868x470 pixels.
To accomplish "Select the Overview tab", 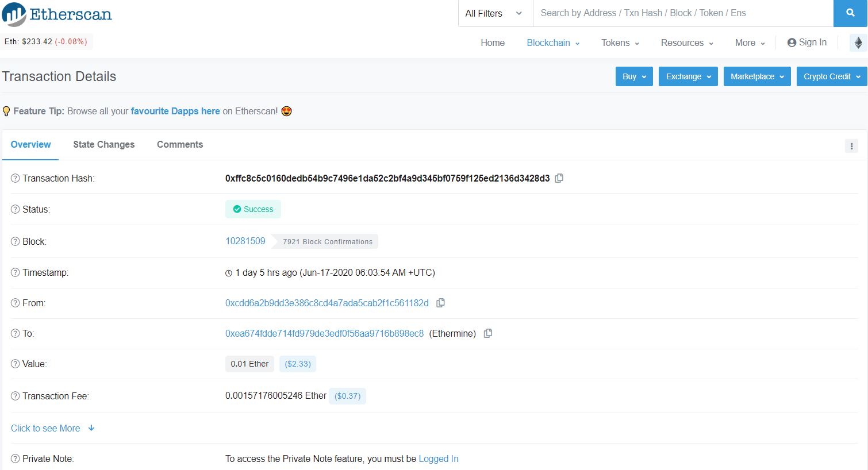I will 30,145.
